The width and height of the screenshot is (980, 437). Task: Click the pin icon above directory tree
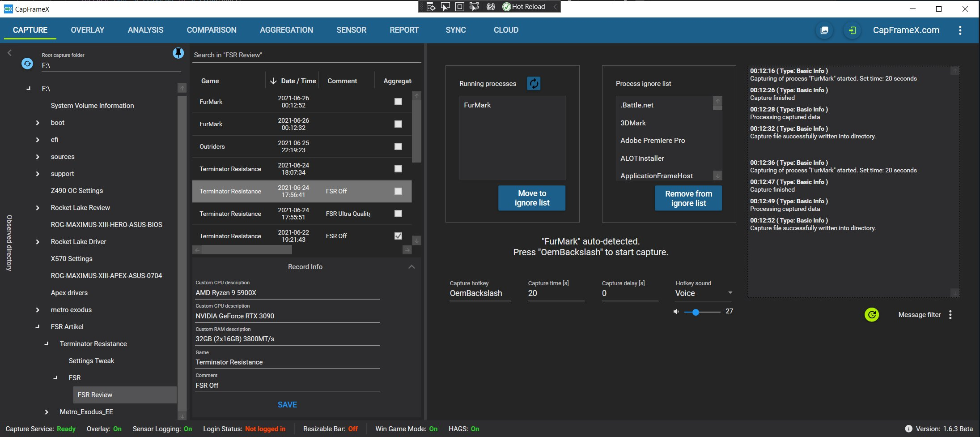178,53
